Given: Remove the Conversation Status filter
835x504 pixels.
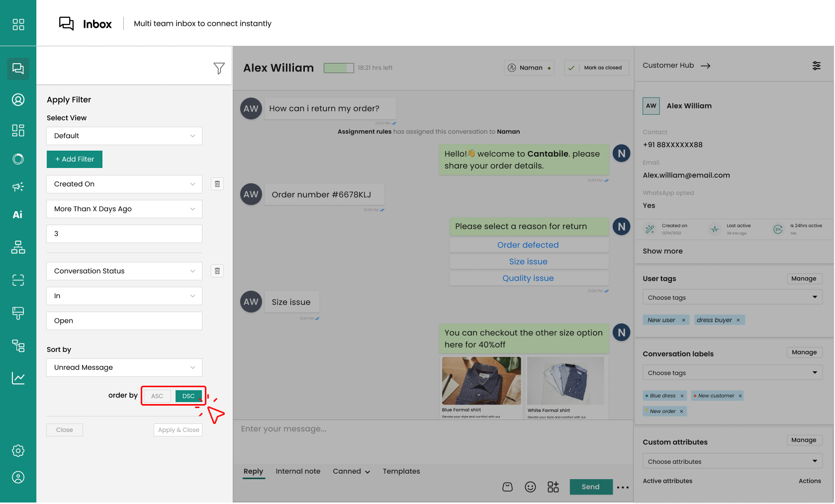Looking at the screenshot, I should 217,271.
